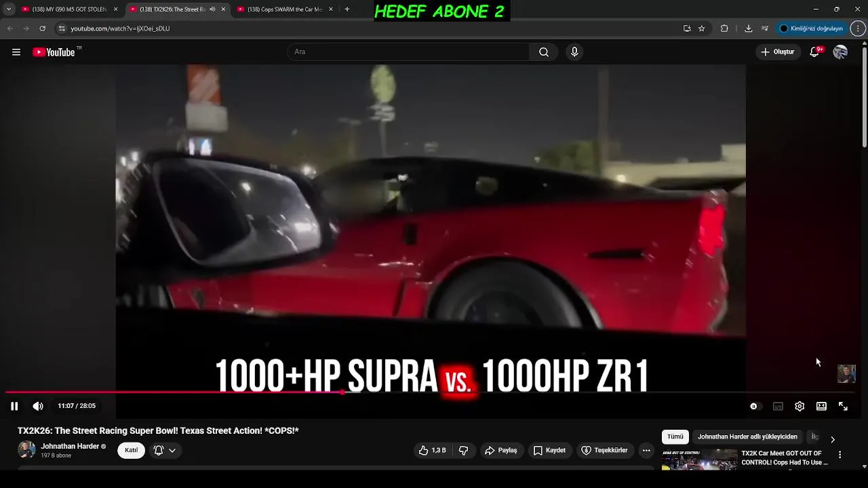Open the browser extensions puzzle icon
The image size is (868, 488).
[x=724, y=28]
